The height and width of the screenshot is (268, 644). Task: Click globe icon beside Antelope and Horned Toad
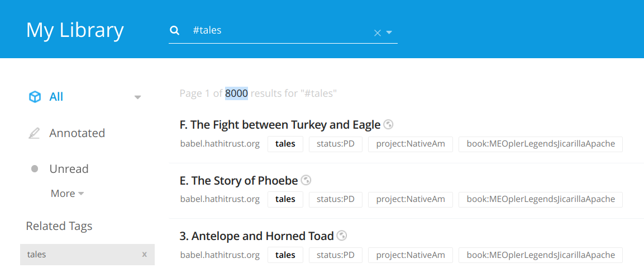pyautogui.click(x=342, y=236)
